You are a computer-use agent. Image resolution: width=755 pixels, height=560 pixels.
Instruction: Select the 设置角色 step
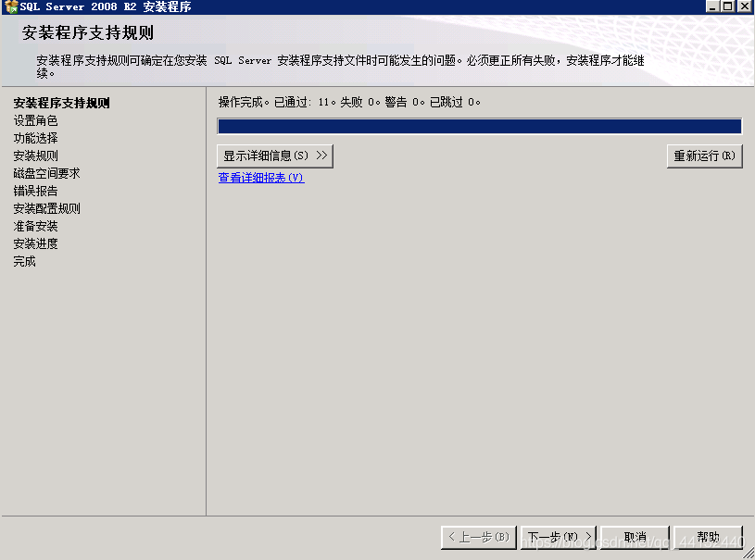(35, 120)
